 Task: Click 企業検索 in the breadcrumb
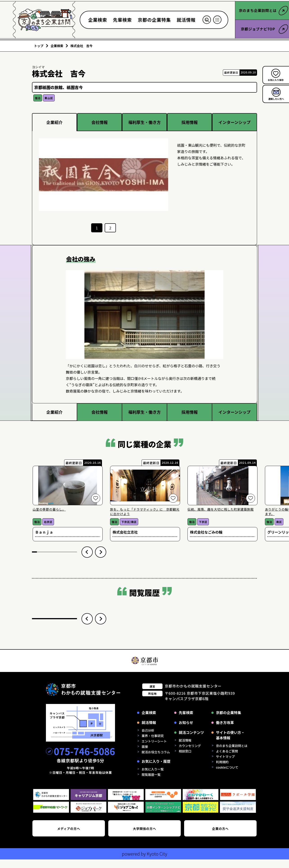pyautogui.click(x=57, y=46)
